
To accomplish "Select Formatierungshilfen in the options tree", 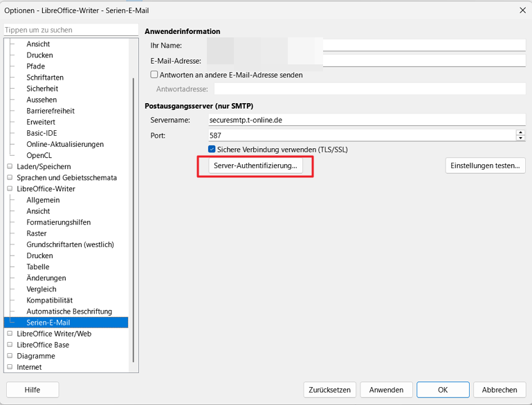I will coord(59,222).
